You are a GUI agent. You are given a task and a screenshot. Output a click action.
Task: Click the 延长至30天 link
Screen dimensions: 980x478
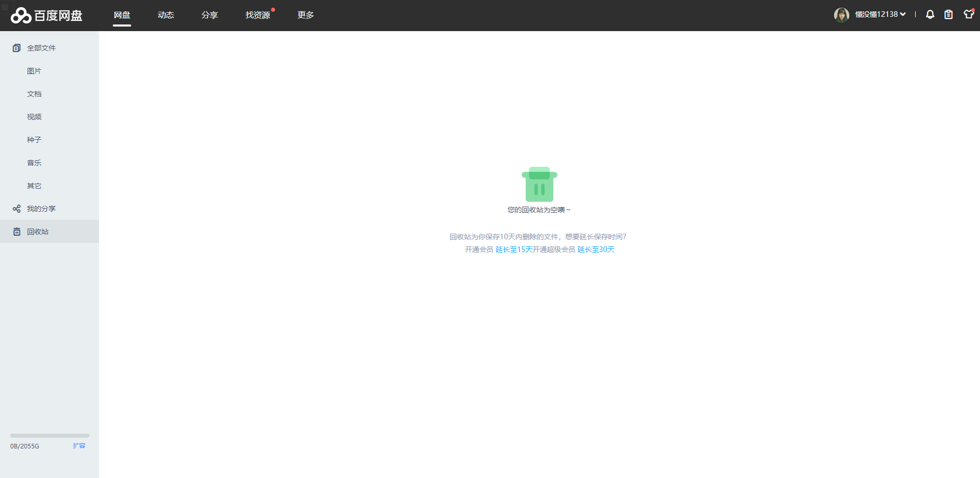pyautogui.click(x=596, y=249)
